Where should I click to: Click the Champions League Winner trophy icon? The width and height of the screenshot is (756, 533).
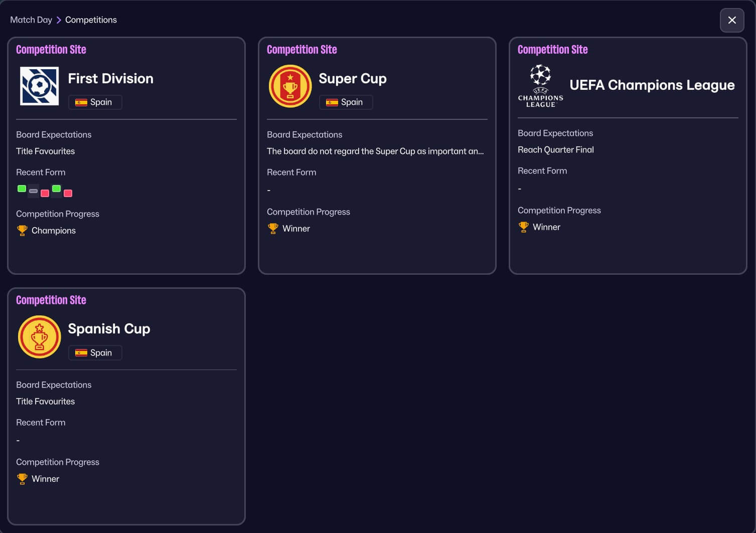(523, 227)
